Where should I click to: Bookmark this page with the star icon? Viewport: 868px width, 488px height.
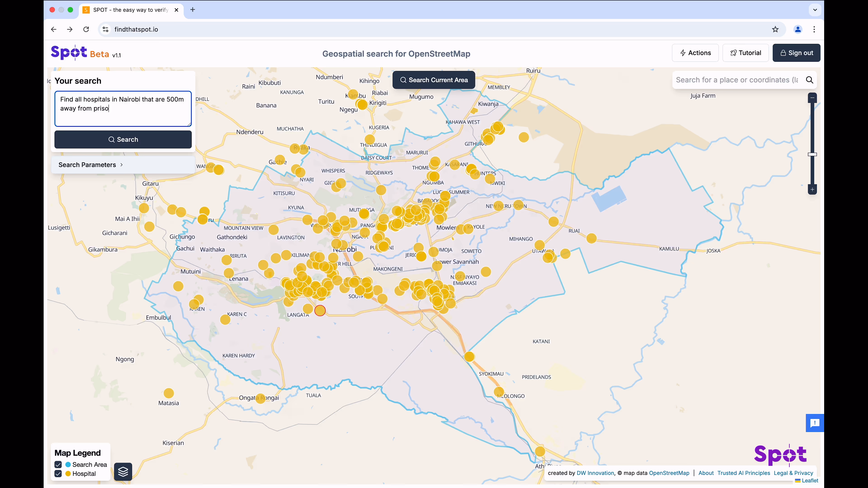point(775,29)
